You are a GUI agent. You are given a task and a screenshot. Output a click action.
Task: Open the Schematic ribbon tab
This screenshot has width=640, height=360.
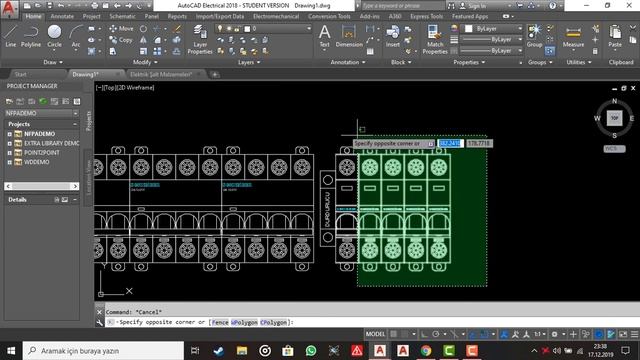122,16
